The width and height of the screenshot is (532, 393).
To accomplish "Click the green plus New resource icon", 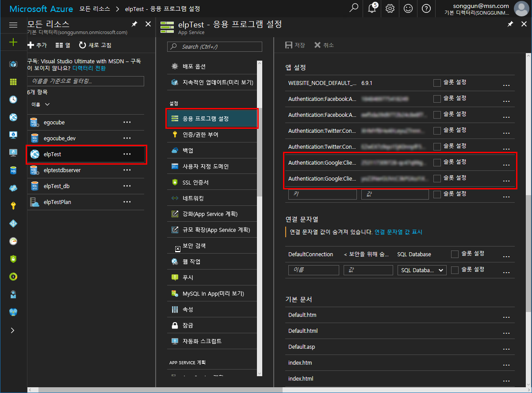I will tap(13, 42).
